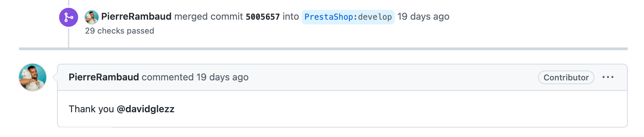This screenshot has width=644, height=137.
Task: Open the @davidglezz mention
Action: click(x=145, y=109)
